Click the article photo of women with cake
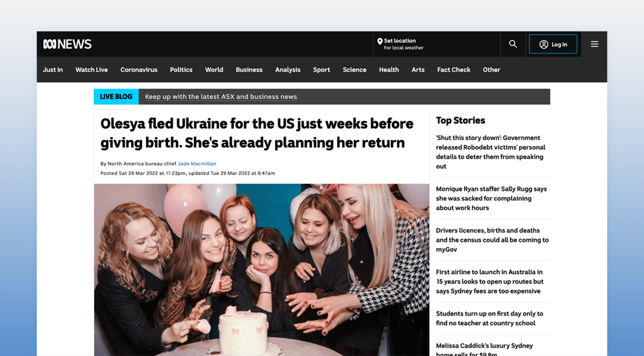Viewport: 644px width, 356px height. coord(261,270)
